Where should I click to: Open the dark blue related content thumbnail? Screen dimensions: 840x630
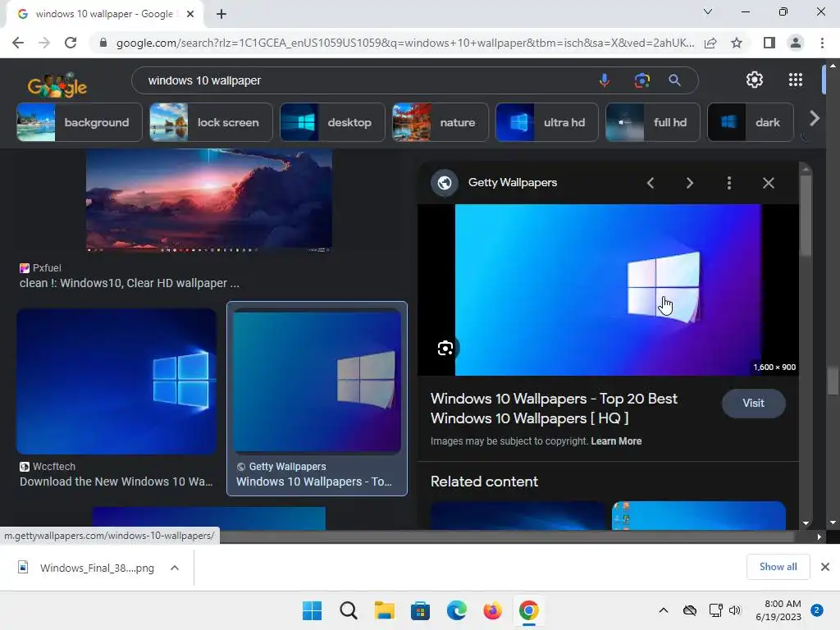pos(518,515)
